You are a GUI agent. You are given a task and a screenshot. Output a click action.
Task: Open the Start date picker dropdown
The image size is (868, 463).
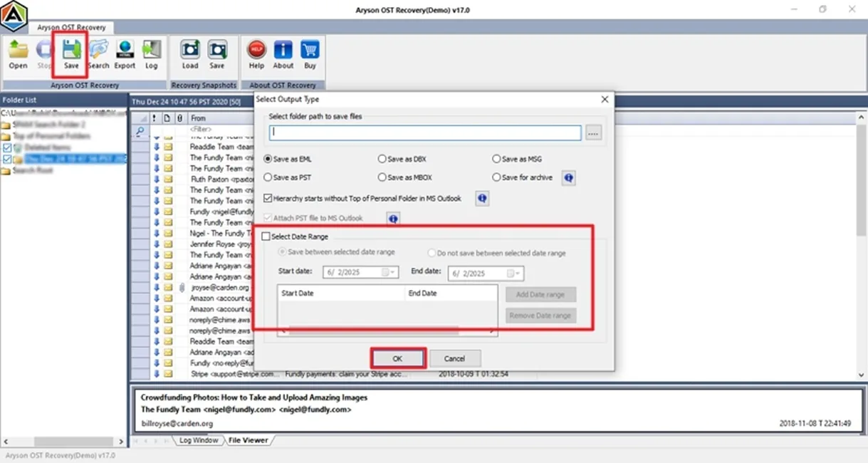388,273
